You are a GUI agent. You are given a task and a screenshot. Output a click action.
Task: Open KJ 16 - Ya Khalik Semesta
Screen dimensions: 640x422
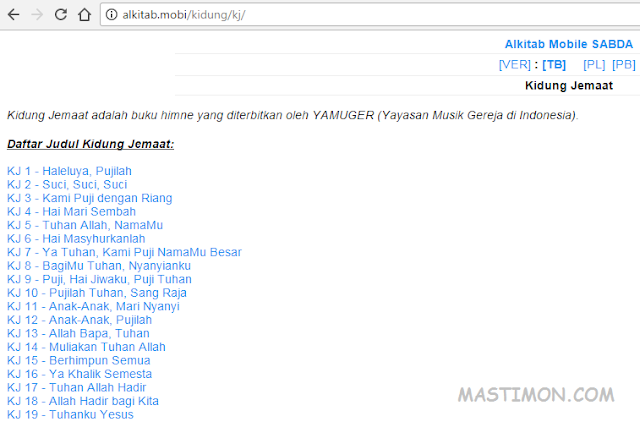(x=79, y=374)
